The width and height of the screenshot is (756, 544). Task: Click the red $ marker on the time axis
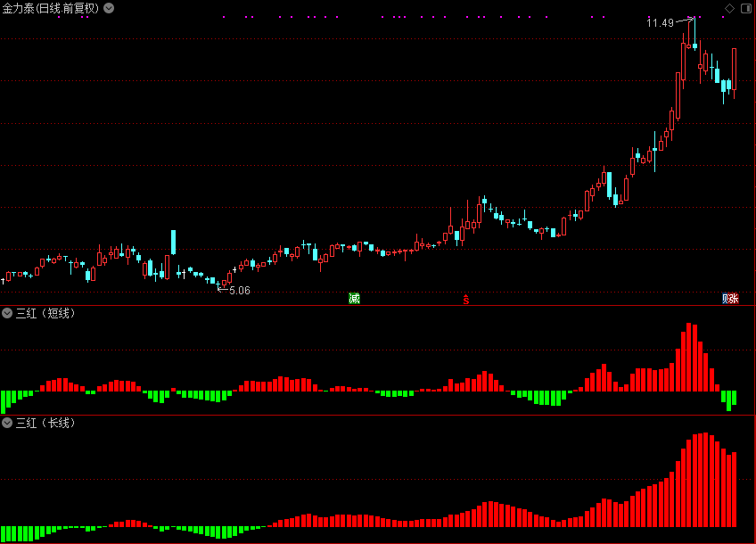click(465, 299)
